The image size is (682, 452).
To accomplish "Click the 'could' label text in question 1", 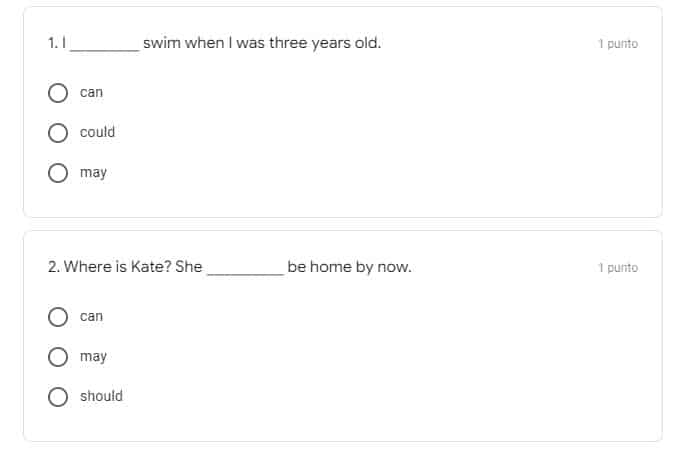I will [97, 132].
